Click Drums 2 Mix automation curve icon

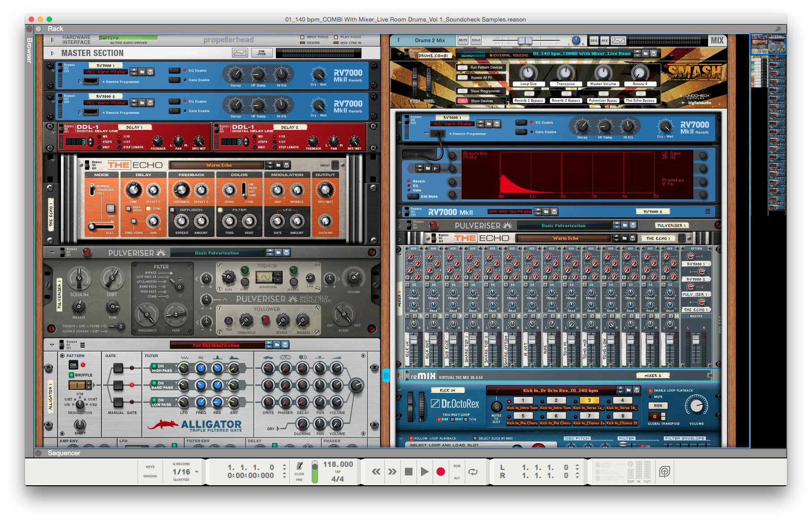coord(619,40)
